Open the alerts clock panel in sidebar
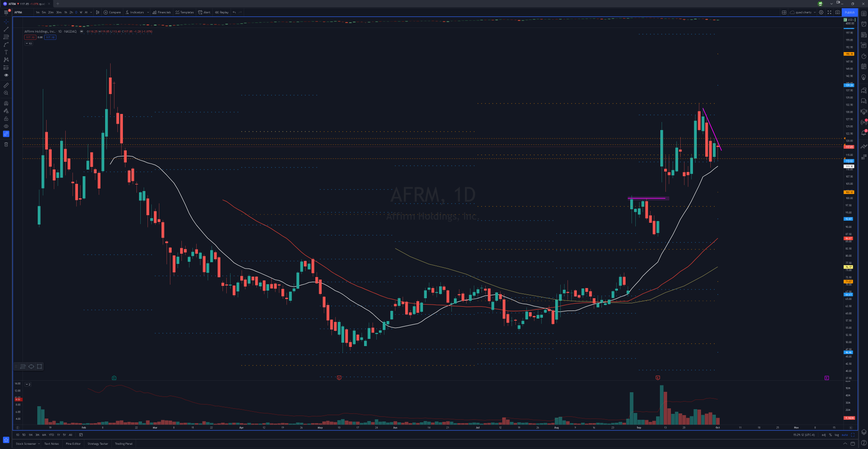Screen dimensions: 868x449 (864, 24)
